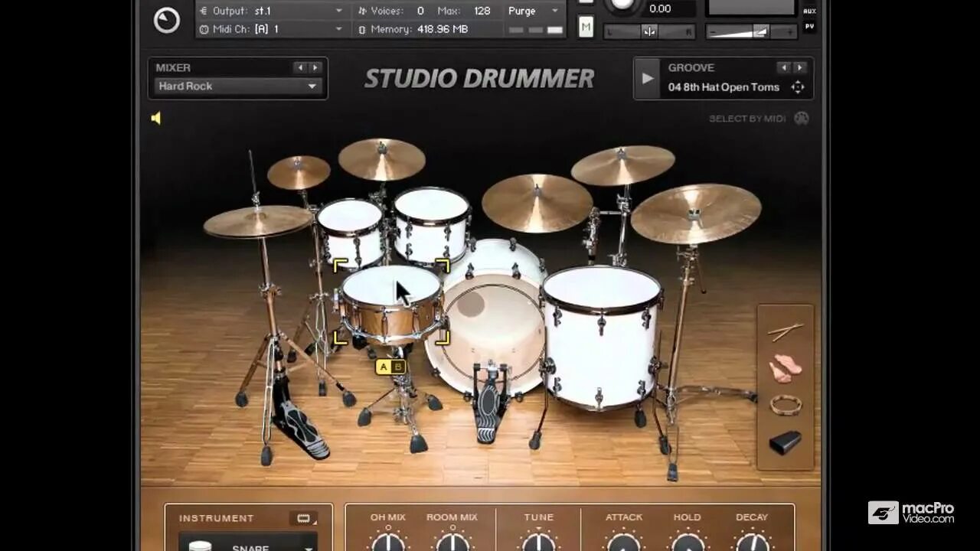This screenshot has width=980, height=551.
Task: Click the yellow speaker audition icon
Action: click(x=156, y=118)
